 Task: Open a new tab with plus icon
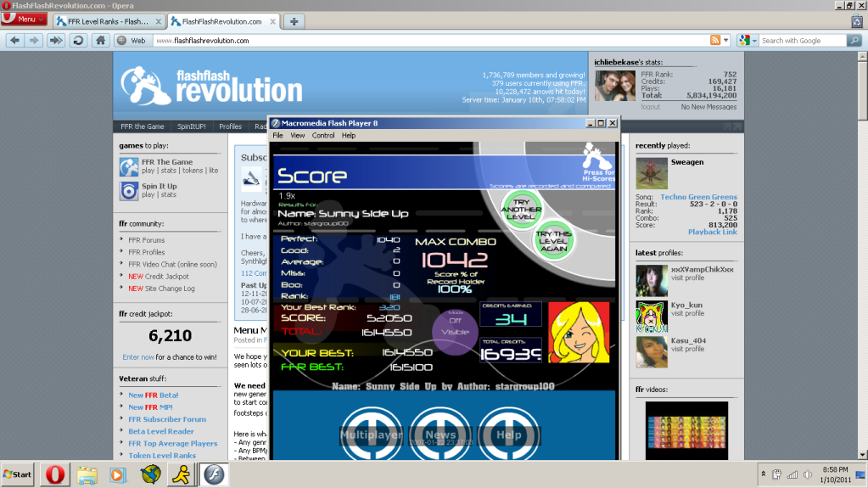point(294,20)
